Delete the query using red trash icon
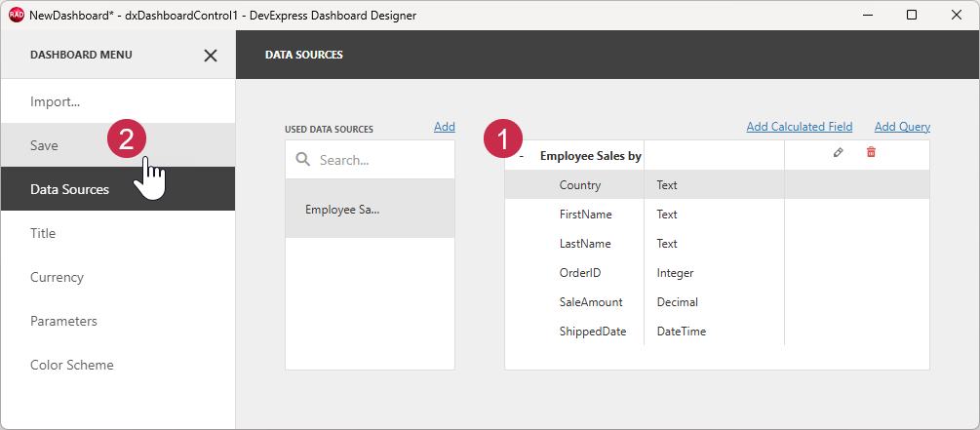 pos(871,152)
